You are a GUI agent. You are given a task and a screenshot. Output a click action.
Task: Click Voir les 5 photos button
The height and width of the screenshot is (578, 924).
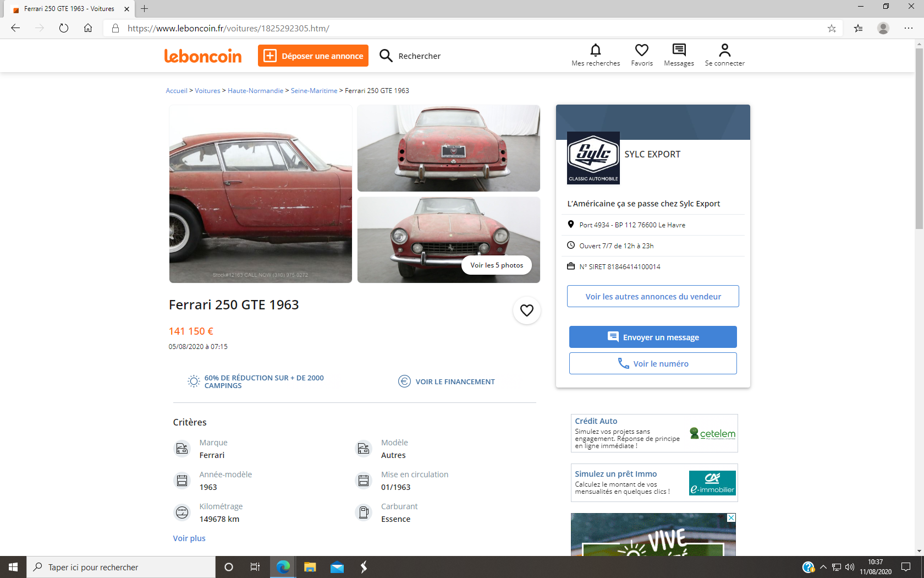pyautogui.click(x=497, y=265)
